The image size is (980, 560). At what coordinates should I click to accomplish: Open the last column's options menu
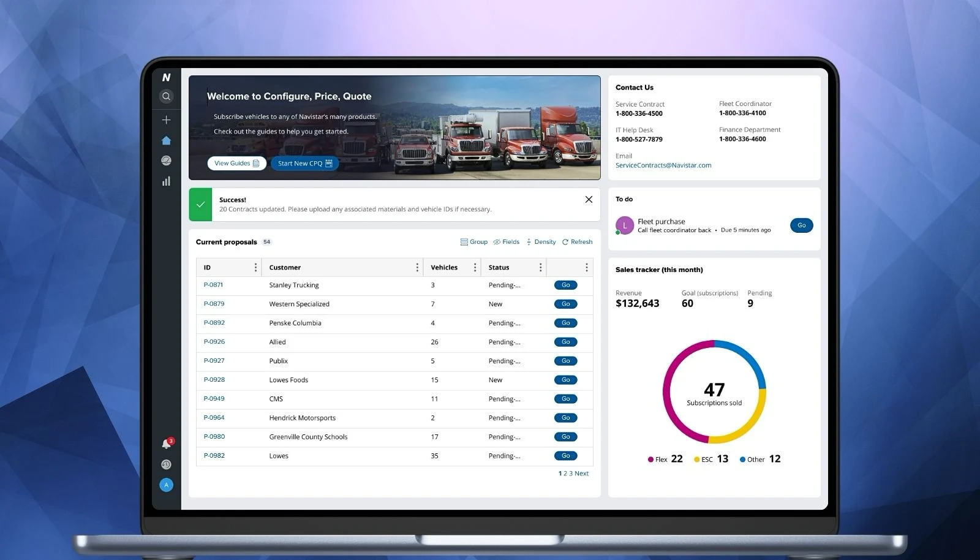coord(586,267)
